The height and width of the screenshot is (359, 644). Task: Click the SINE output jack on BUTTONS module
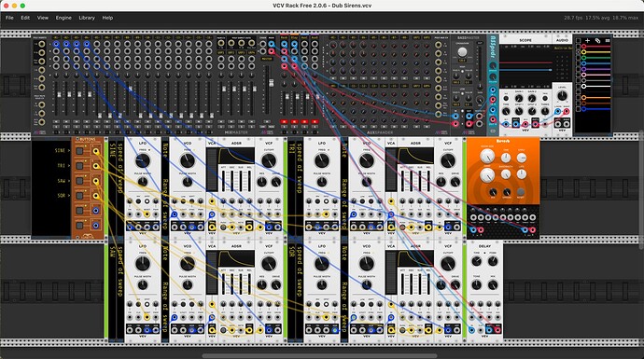[96, 151]
